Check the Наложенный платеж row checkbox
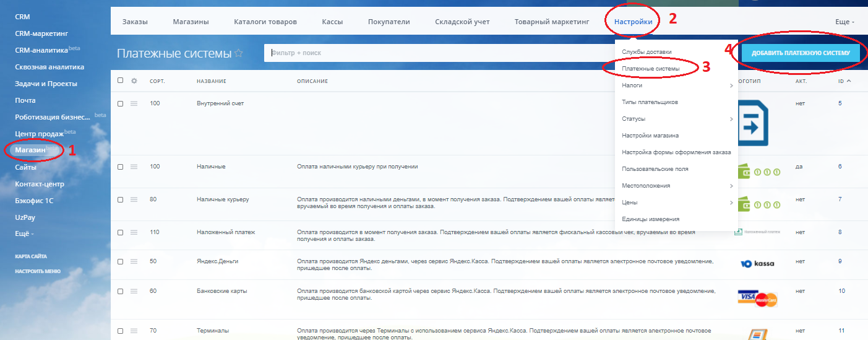 coord(121,232)
